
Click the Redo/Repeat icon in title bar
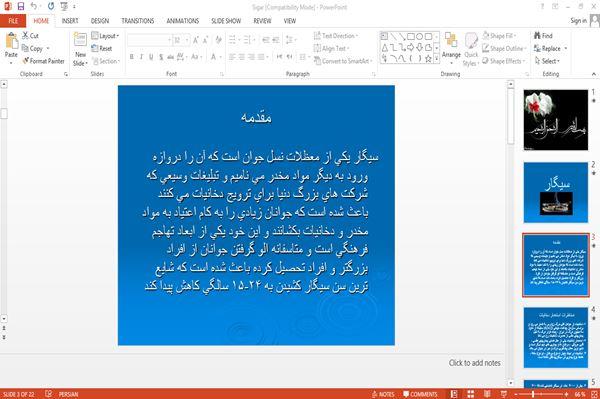click(51, 6)
